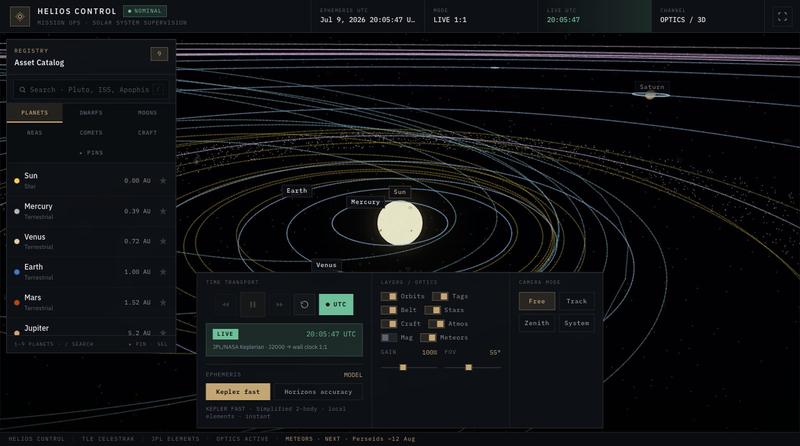Toggle the Atmos layer switch
The height and width of the screenshot is (446, 800).
click(436, 324)
